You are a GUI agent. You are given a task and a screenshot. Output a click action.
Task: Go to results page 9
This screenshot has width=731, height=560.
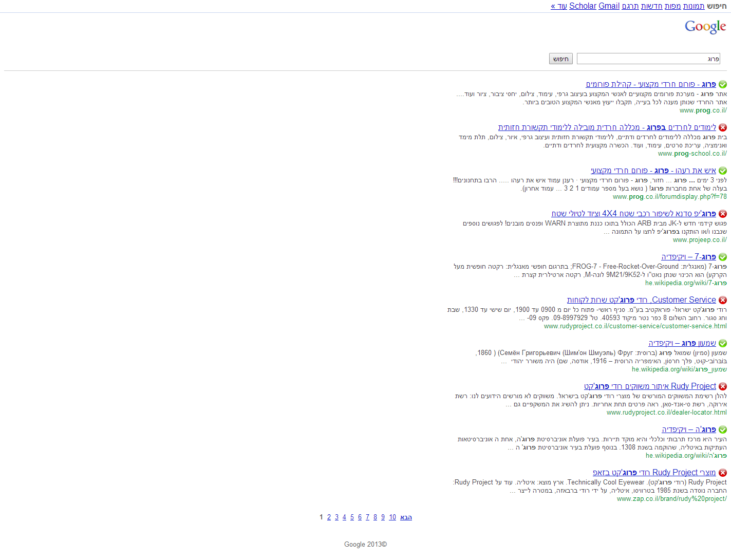pyautogui.click(x=383, y=517)
